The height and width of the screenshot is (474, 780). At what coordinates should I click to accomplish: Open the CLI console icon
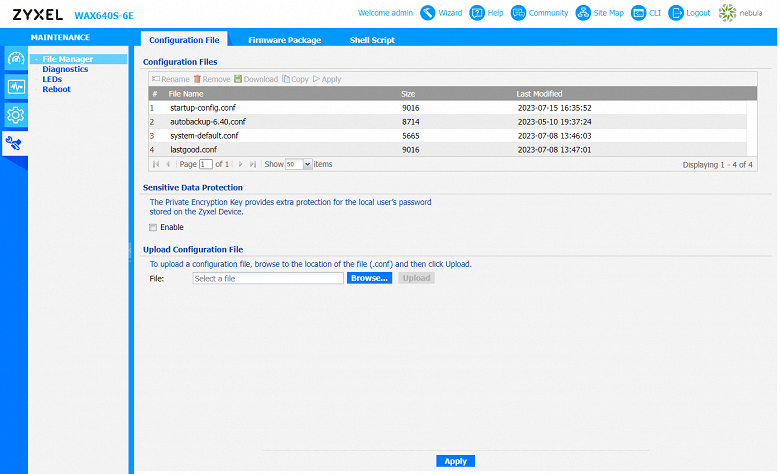click(x=638, y=13)
